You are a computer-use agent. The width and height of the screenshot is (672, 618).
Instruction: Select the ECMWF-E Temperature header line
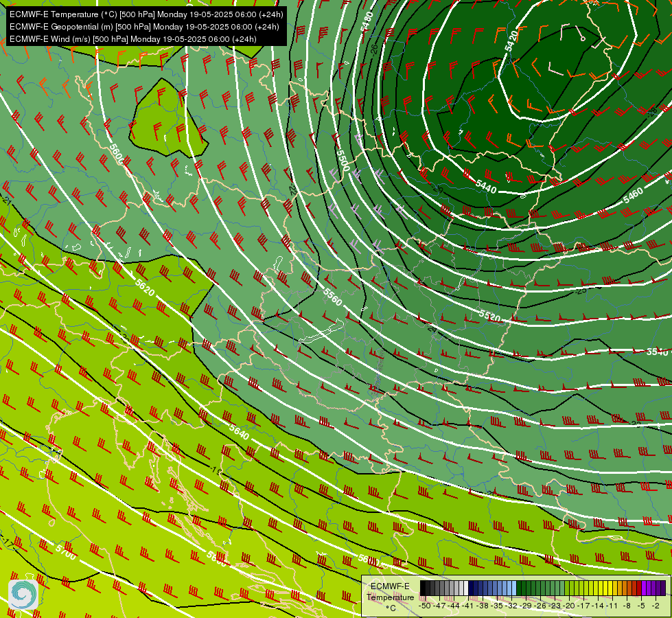point(146,14)
